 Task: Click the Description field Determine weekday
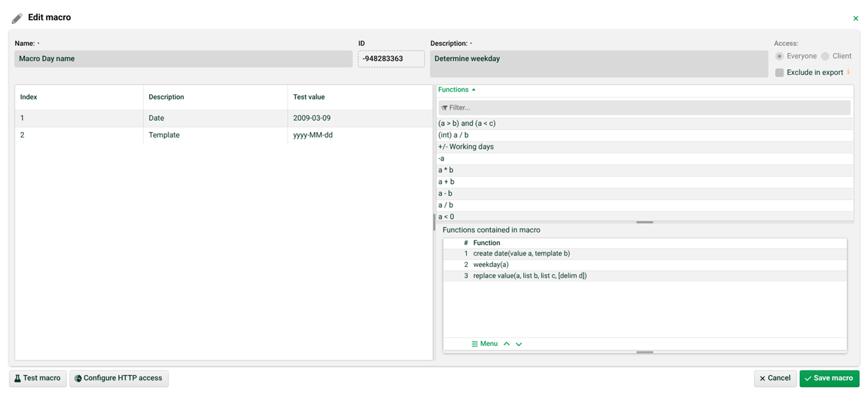(599, 64)
